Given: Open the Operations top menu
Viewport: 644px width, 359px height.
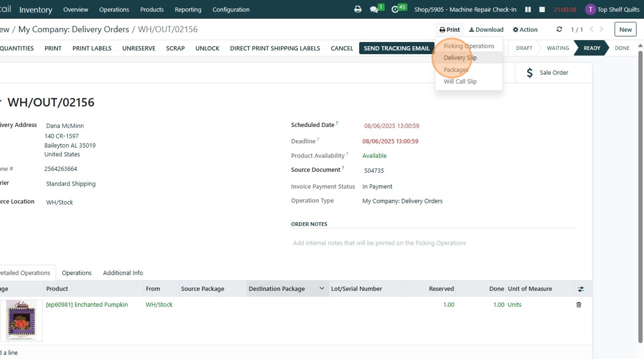Looking at the screenshot, I should (114, 9).
